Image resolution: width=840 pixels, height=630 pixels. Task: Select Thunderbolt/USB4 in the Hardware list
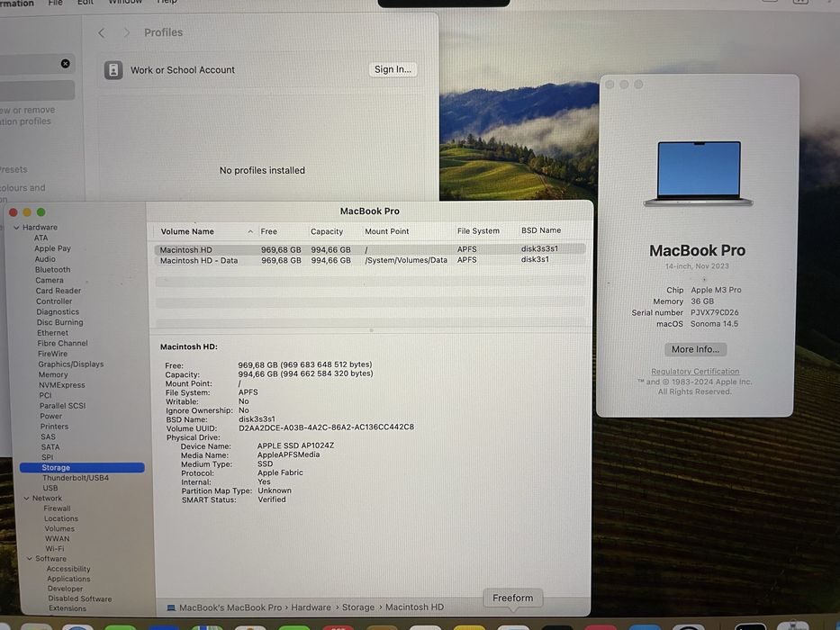76,478
